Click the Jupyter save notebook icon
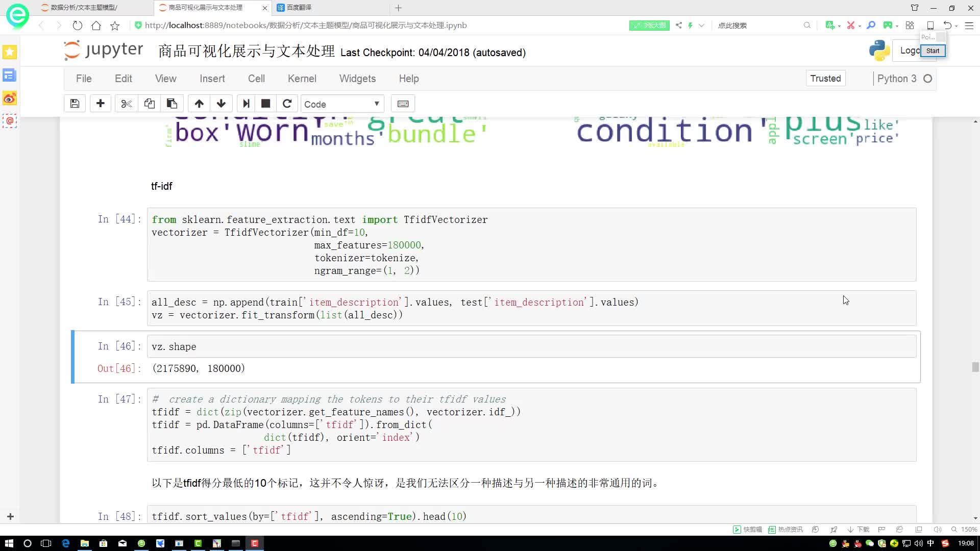980x551 pixels. click(75, 104)
